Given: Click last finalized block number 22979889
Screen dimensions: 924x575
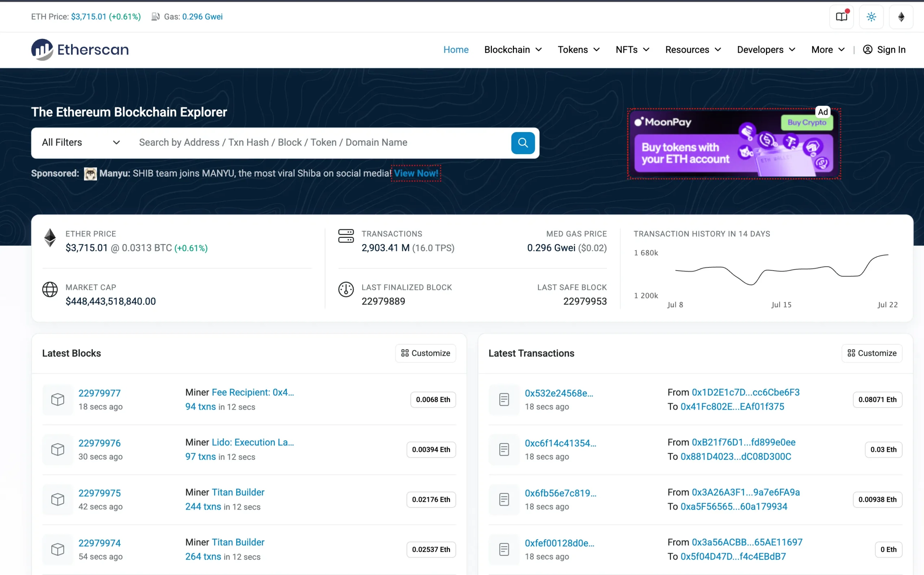Looking at the screenshot, I should [383, 301].
